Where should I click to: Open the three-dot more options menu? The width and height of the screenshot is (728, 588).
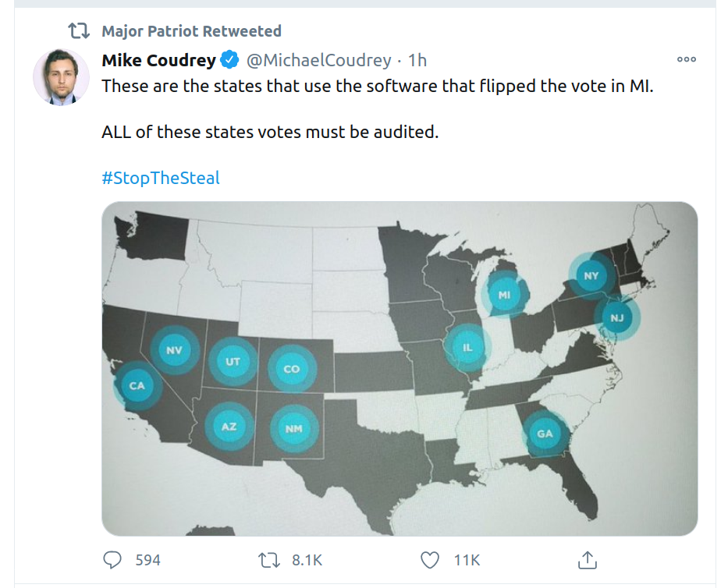click(686, 59)
